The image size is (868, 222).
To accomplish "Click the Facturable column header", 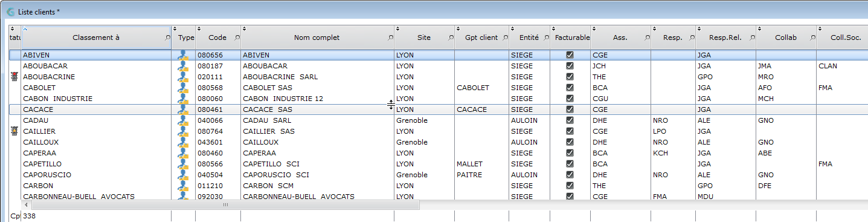I will (570, 38).
